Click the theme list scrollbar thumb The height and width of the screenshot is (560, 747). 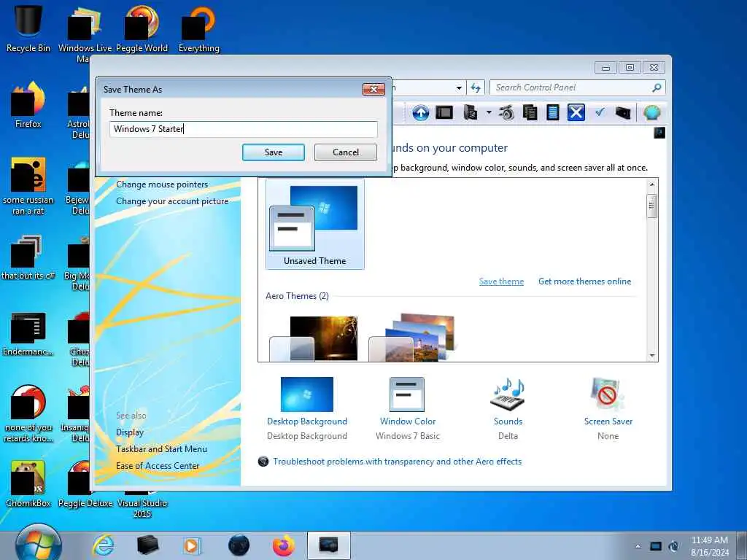[652, 206]
